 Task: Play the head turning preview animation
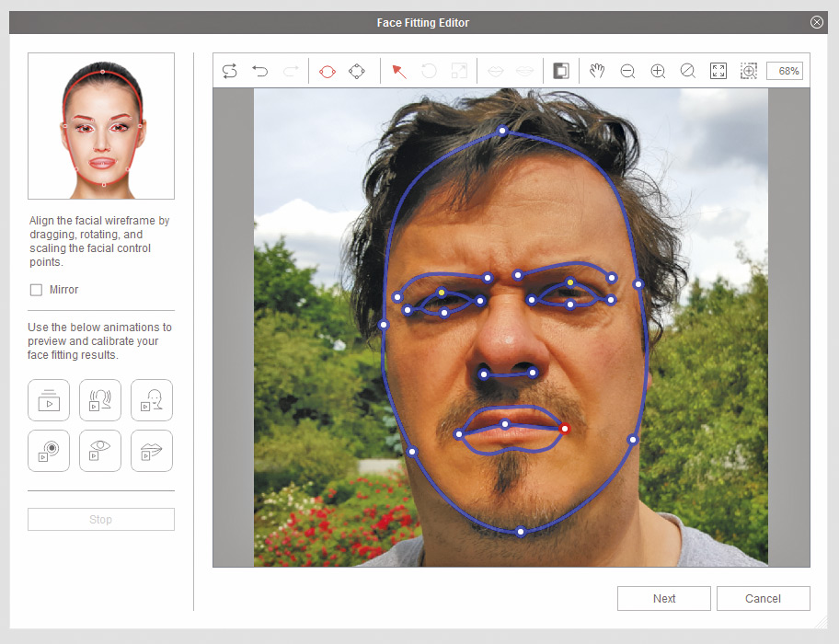coord(100,400)
